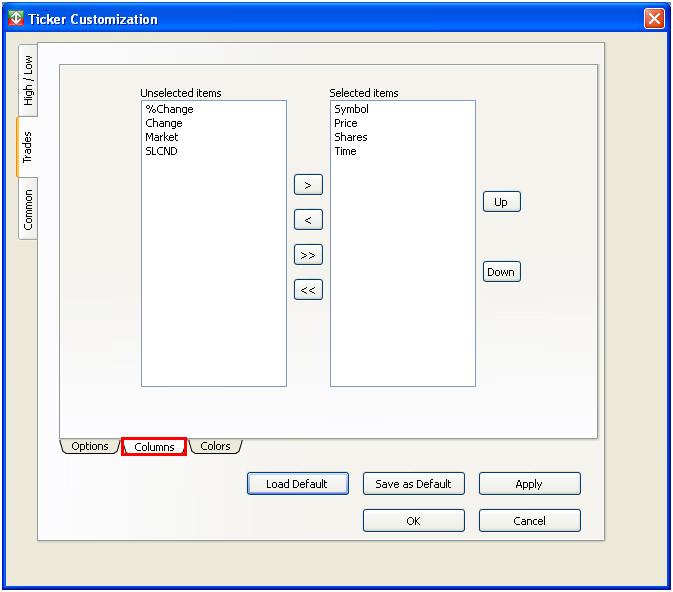Click Save as Default button
673x592 pixels.
point(413,484)
